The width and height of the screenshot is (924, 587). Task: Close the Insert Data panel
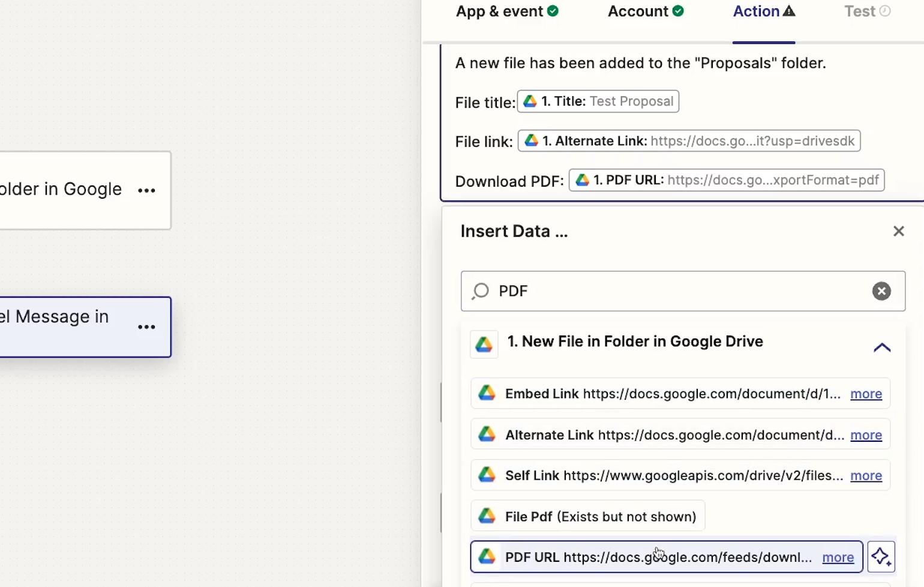click(898, 231)
